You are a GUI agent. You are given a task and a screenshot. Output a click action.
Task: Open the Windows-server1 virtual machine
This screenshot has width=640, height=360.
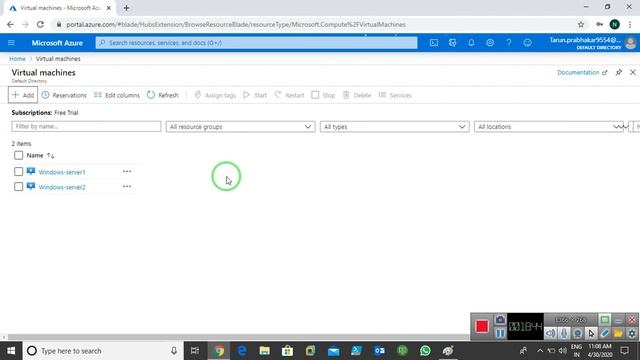[x=62, y=172]
